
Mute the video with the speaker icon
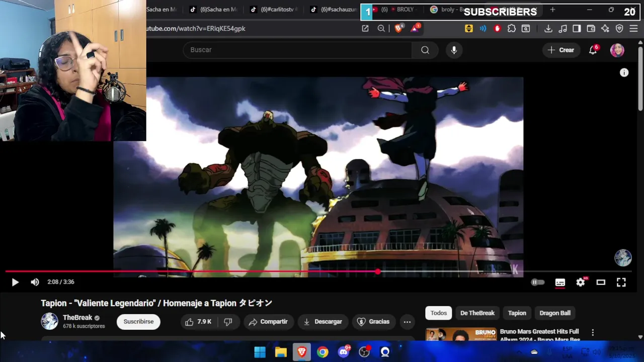click(x=35, y=283)
